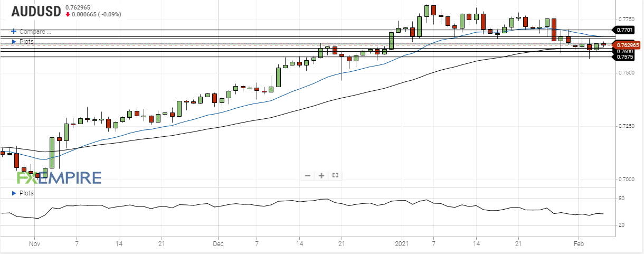
Task: Click the 20 level on oscillator axis
Action: [x=621, y=225]
